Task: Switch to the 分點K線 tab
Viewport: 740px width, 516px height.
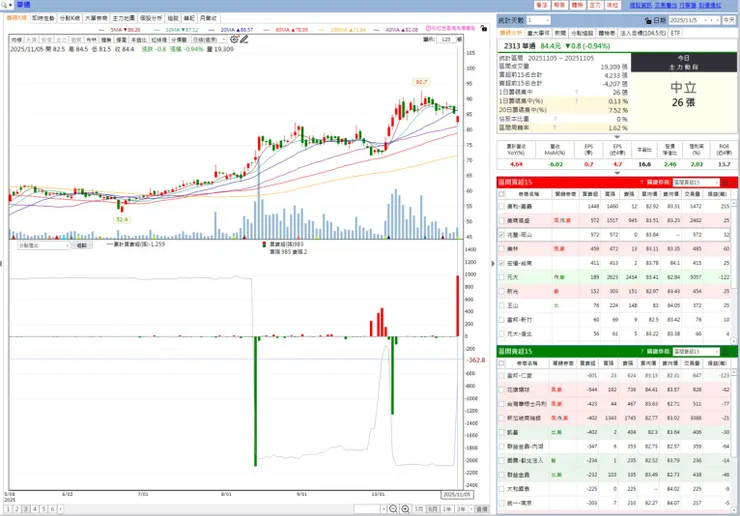Action: coord(69,18)
